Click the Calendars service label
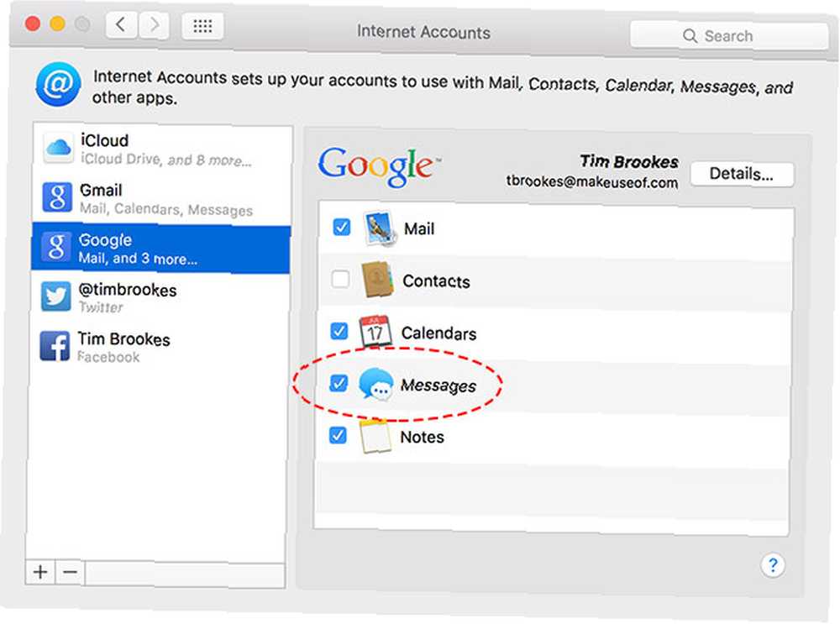 point(438,333)
